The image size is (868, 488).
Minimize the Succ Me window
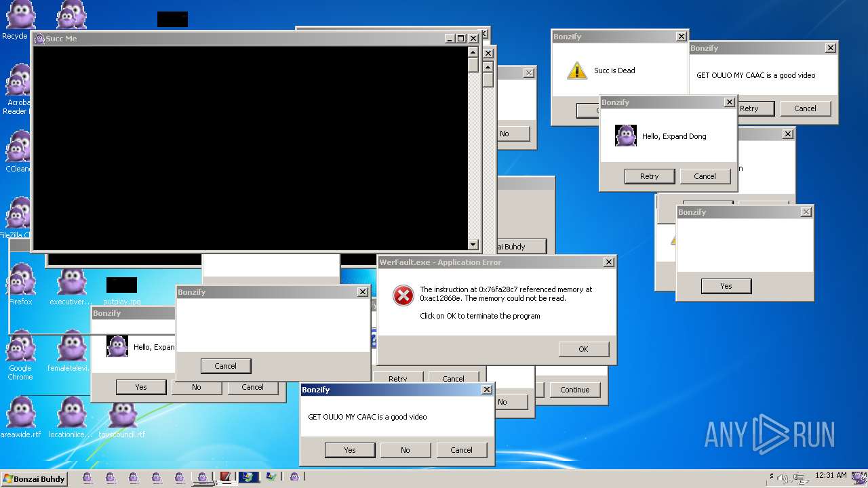(450, 39)
